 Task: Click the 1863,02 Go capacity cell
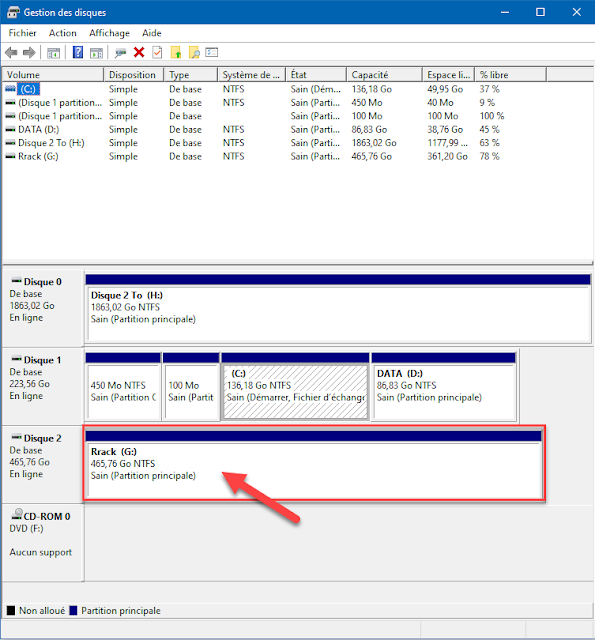tap(374, 143)
